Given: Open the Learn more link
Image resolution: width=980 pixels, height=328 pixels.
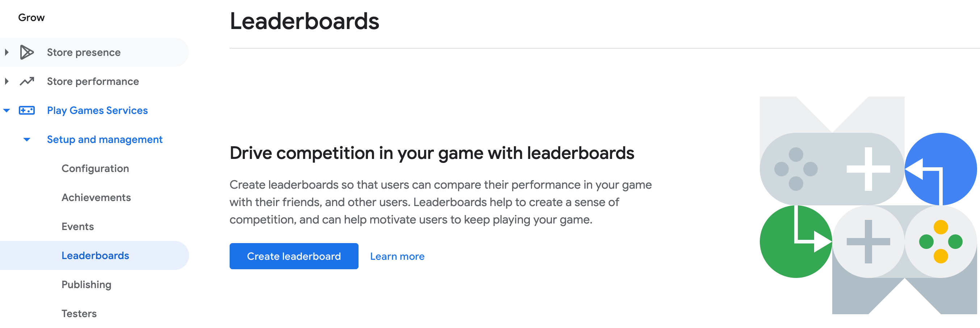Looking at the screenshot, I should pyautogui.click(x=397, y=256).
